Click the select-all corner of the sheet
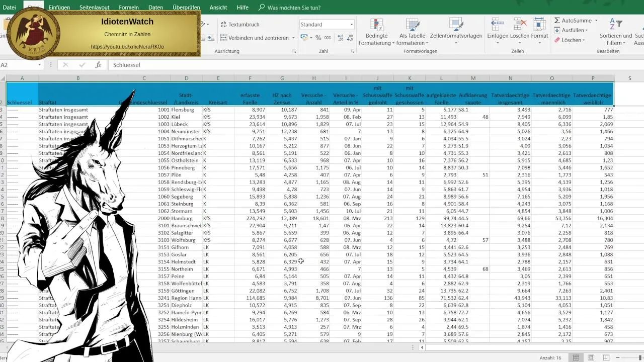644x362 pixels. [3, 78]
